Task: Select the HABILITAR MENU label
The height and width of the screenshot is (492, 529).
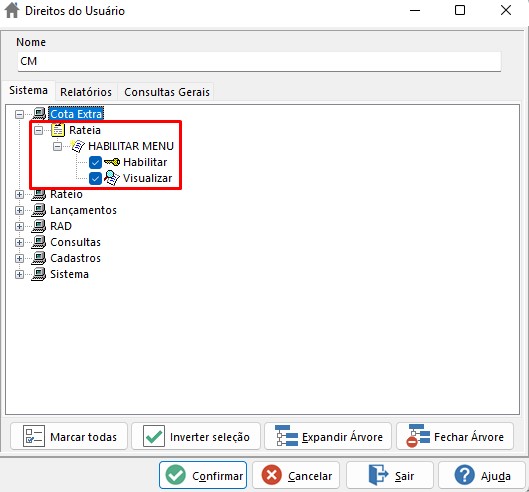Action: point(131,146)
